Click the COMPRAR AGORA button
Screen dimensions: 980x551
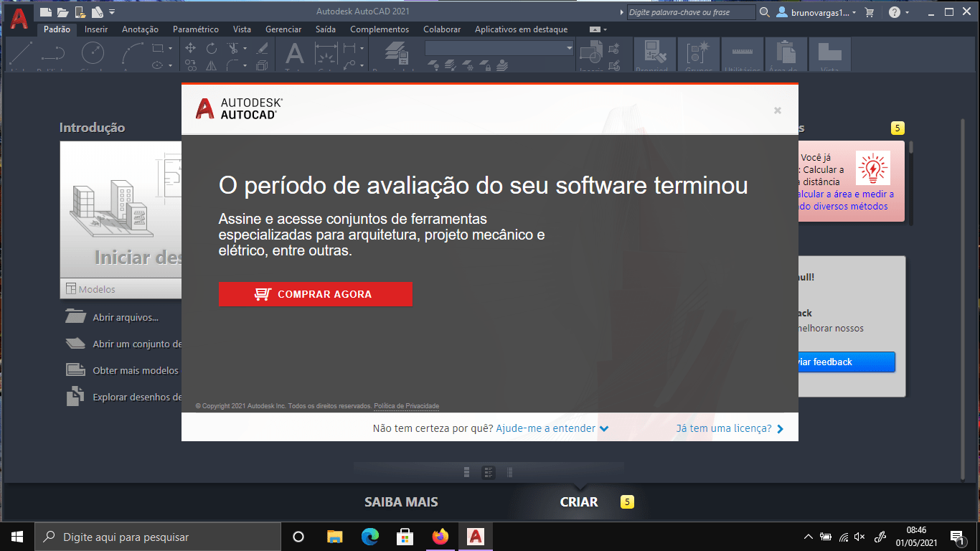coord(316,294)
